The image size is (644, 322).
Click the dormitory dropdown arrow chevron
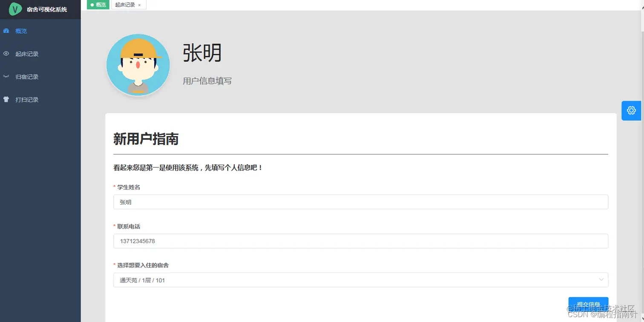click(x=601, y=280)
